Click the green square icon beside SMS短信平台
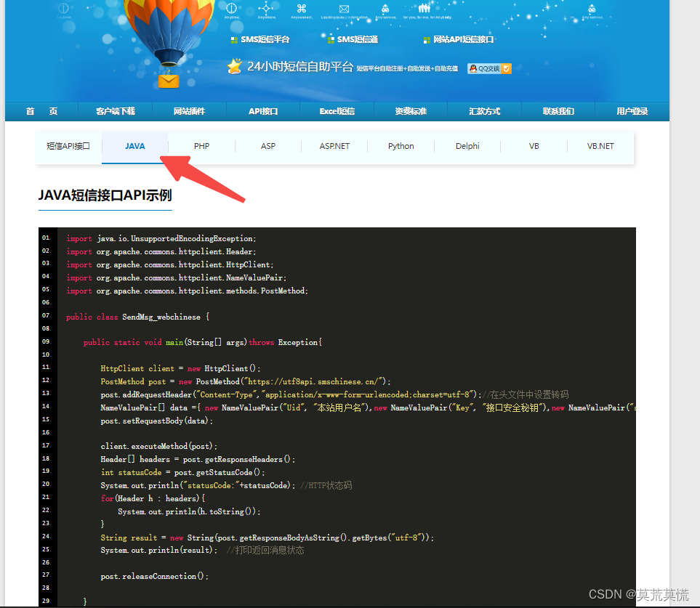 click(234, 40)
